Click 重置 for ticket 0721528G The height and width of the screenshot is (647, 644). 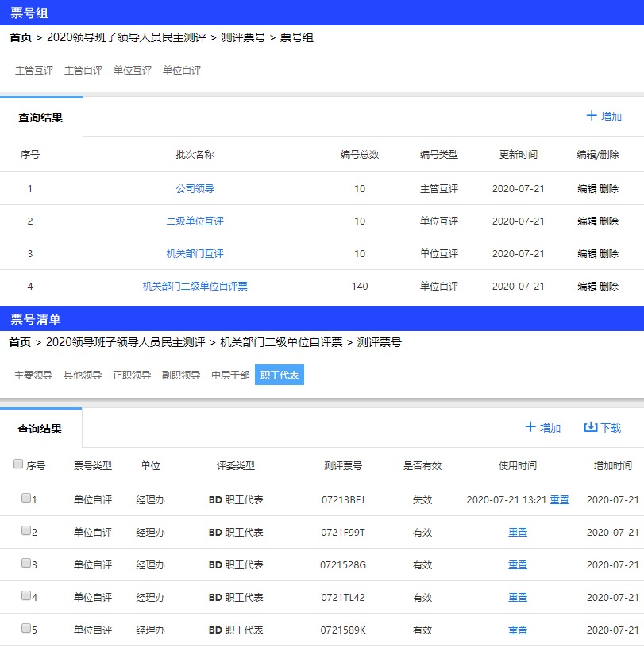[518, 565]
